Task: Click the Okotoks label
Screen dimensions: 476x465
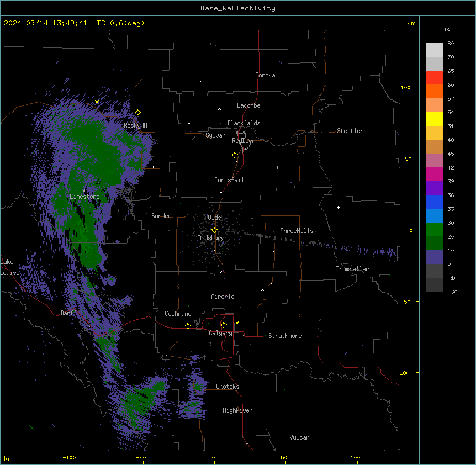Action: (228, 387)
